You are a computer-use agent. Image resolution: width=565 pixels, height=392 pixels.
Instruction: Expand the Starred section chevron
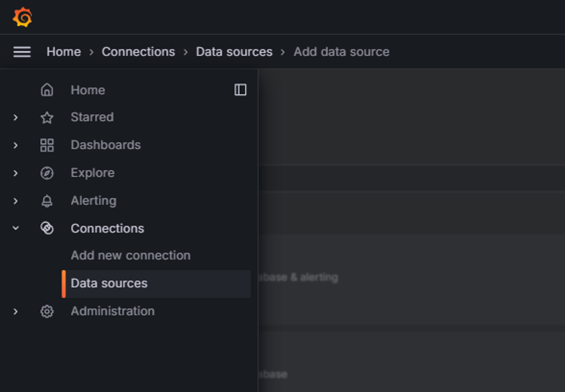click(x=16, y=117)
